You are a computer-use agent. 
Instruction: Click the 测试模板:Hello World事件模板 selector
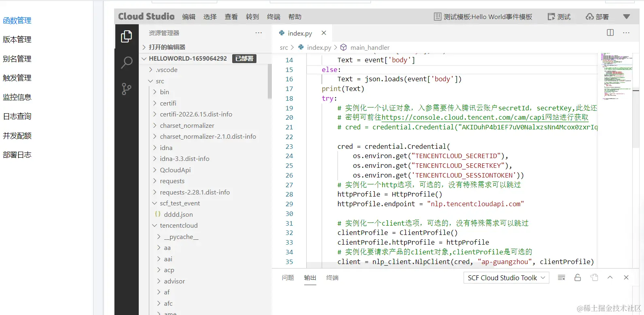tap(483, 17)
